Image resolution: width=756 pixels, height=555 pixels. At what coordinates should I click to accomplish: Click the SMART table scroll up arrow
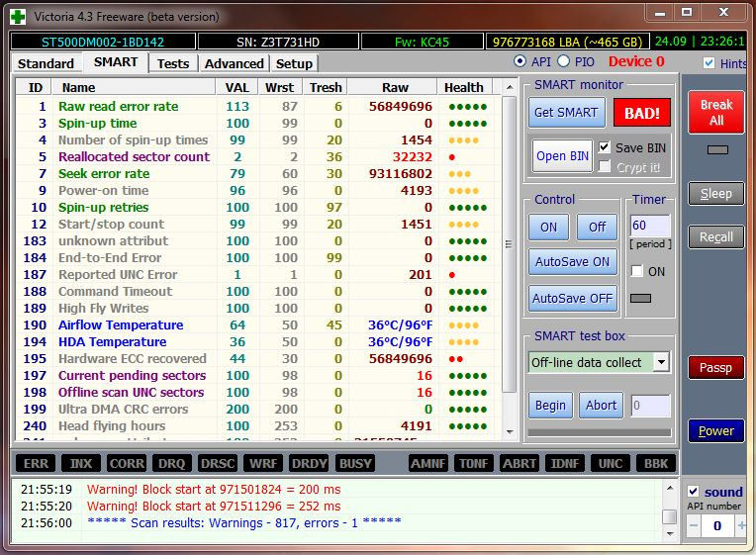pyautogui.click(x=510, y=87)
